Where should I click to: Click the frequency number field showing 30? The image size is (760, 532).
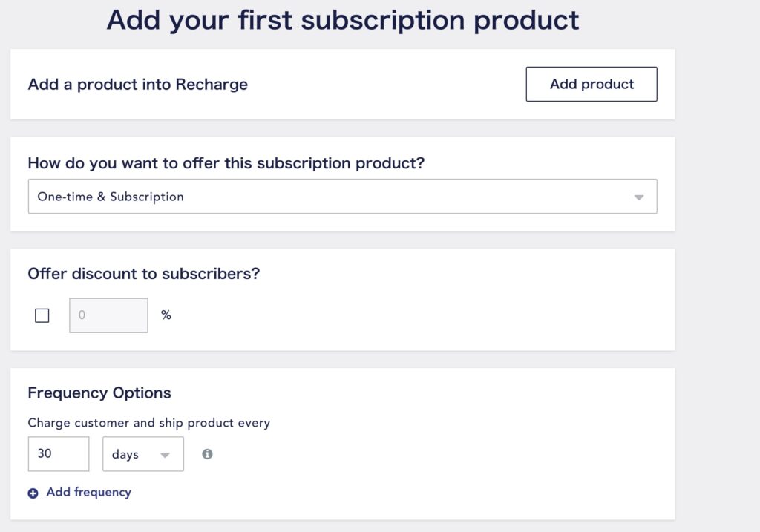coord(59,454)
